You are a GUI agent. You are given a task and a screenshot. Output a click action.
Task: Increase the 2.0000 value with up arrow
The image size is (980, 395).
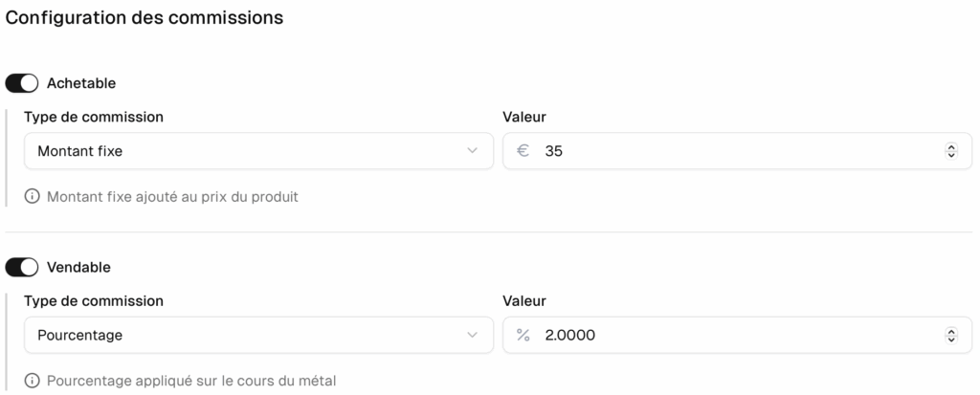coord(951,331)
